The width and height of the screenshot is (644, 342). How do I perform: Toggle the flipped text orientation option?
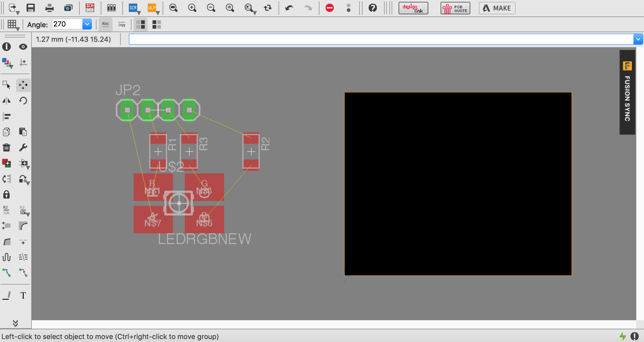[x=122, y=24]
